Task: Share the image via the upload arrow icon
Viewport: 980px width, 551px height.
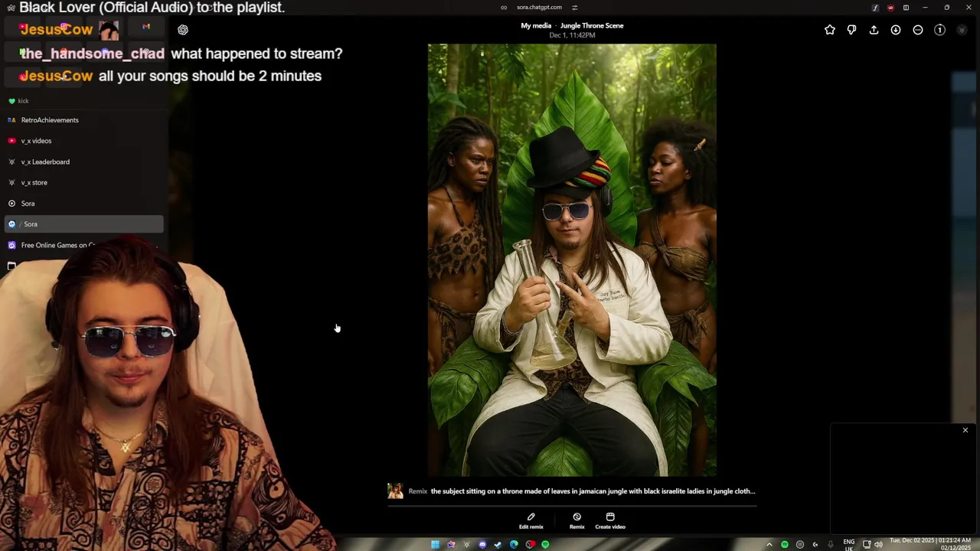Action: click(874, 30)
